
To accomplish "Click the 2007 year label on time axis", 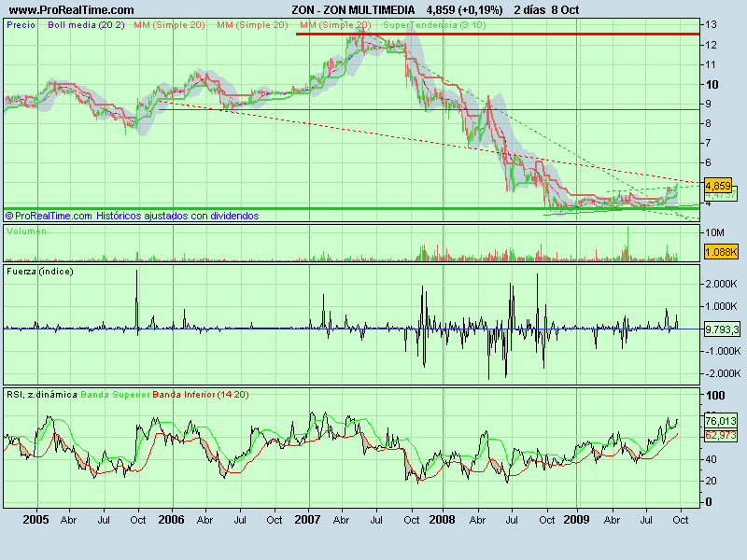I will (x=307, y=520).
